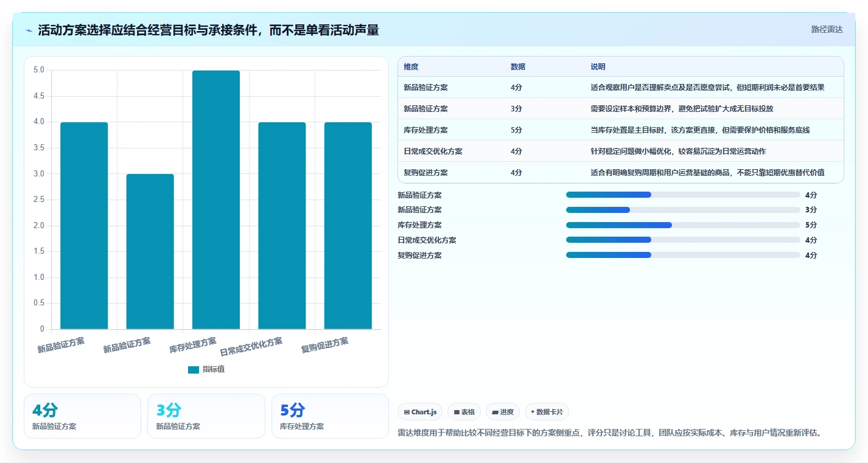
Task: Click the lightning icon beside the header title
Action: [x=29, y=30]
